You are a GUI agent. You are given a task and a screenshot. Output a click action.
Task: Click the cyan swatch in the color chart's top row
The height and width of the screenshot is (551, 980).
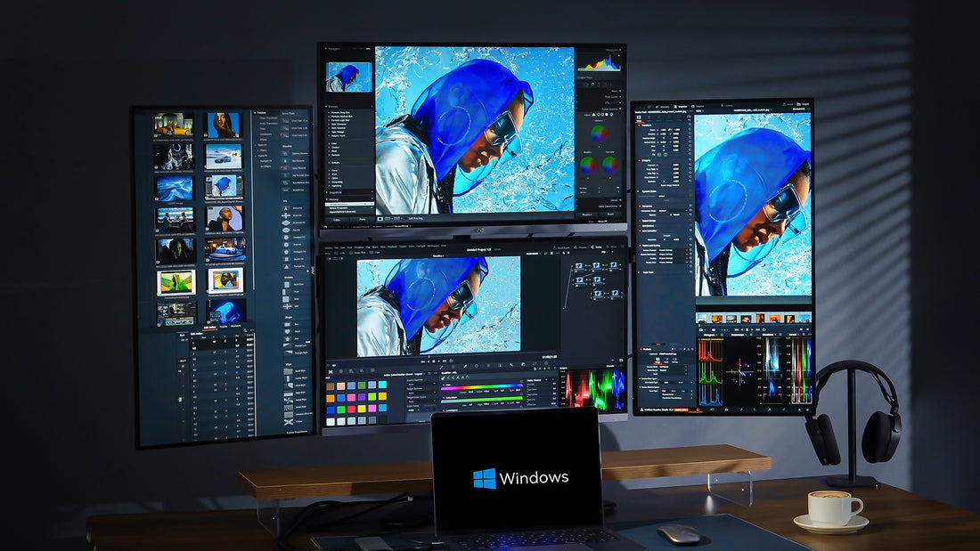382,386
